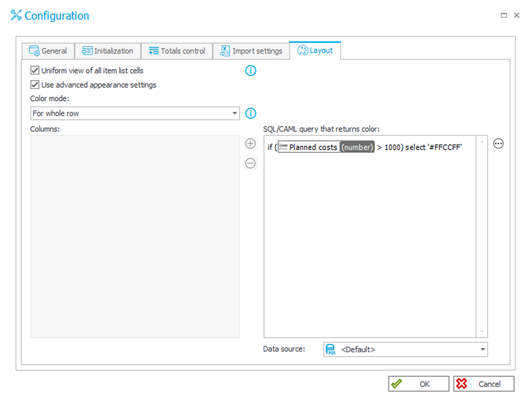
Task: Close the Configuration window
Action: point(516,15)
